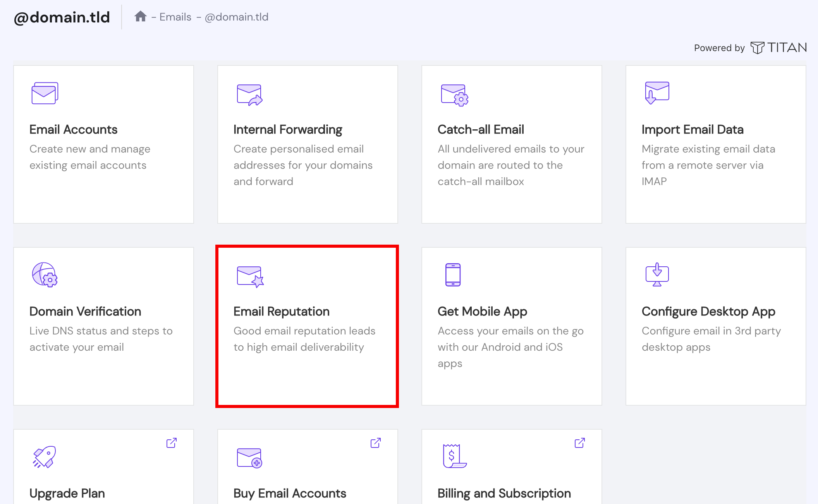Click the home icon in the breadcrumb

coord(141,16)
